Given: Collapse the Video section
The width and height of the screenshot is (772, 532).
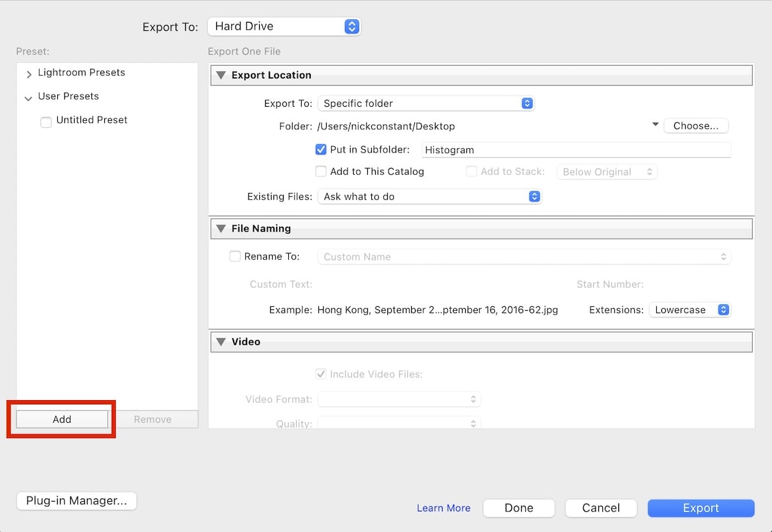Looking at the screenshot, I should click(221, 342).
